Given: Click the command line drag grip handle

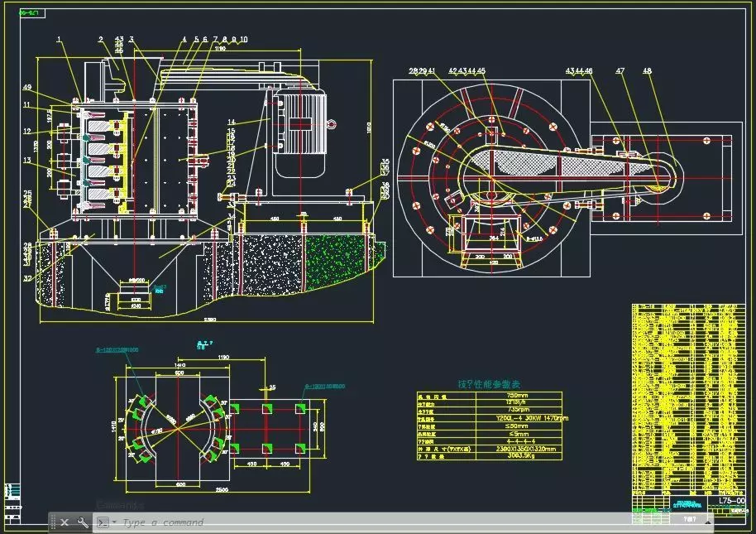Looking at the screenshot, I should point(53,522).
